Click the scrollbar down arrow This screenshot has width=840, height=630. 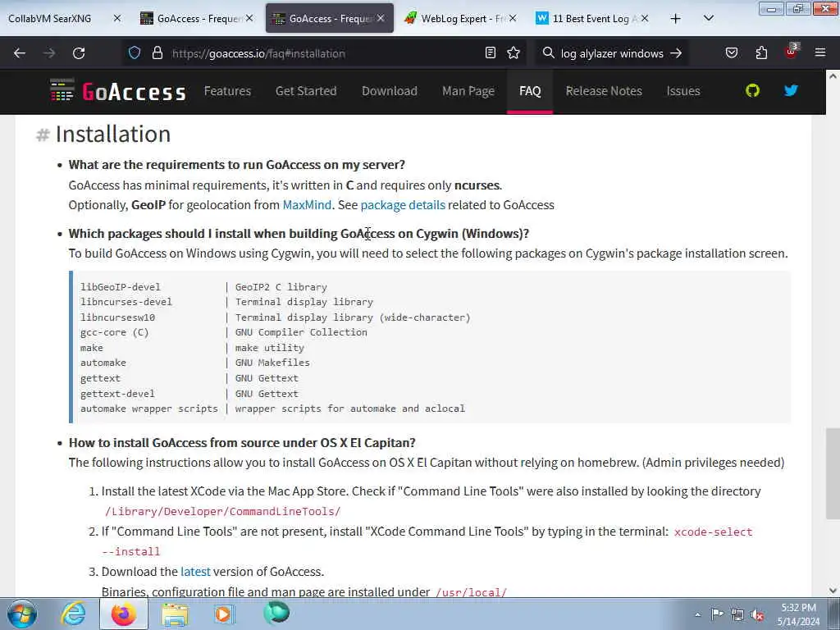tap(833, 591)
